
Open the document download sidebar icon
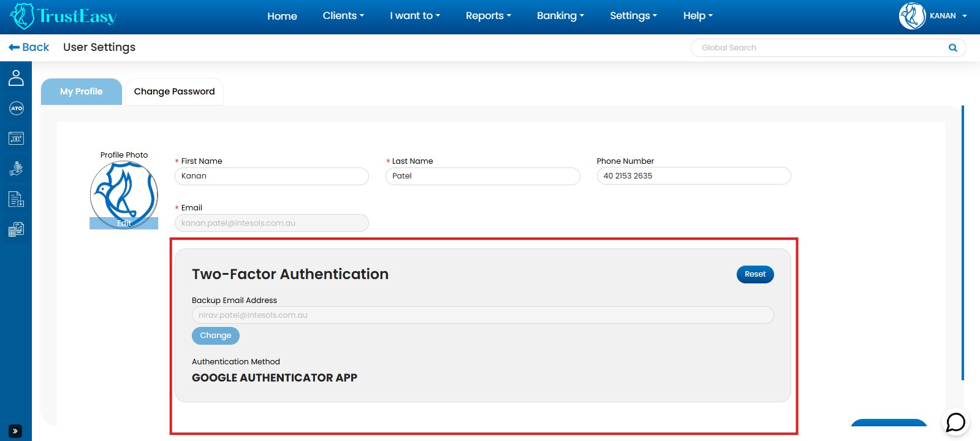coord(16,199)
